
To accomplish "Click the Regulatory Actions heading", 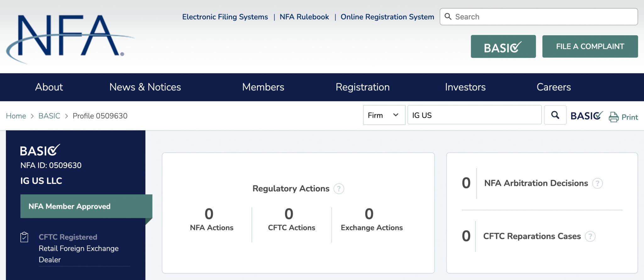I will point(291,189).
